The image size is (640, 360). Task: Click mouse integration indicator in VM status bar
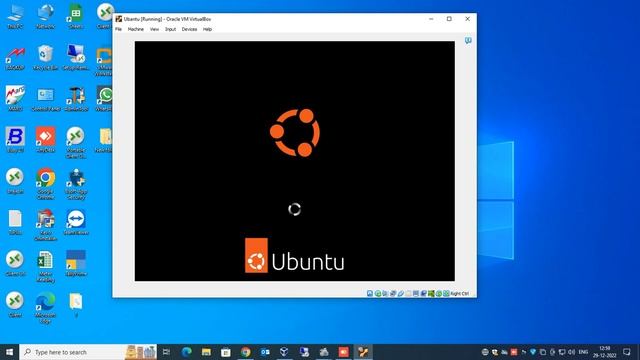point(439,293)
